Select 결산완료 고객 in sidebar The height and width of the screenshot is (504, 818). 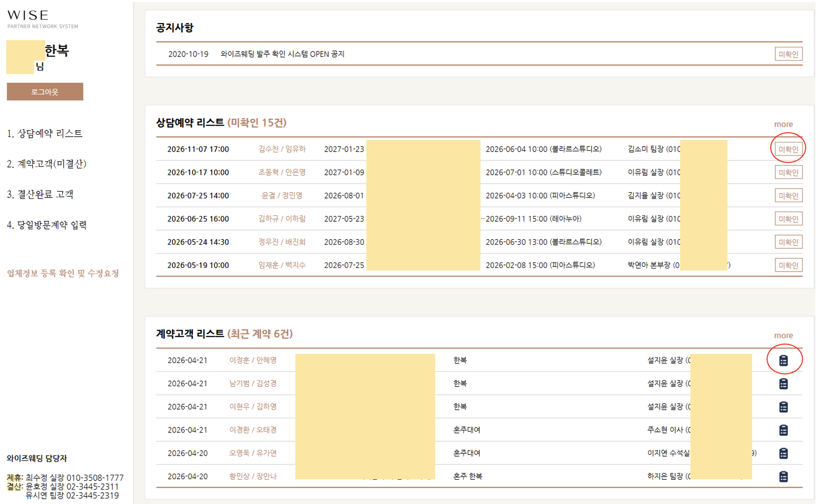pyautogui.click(x=40, y=194)
